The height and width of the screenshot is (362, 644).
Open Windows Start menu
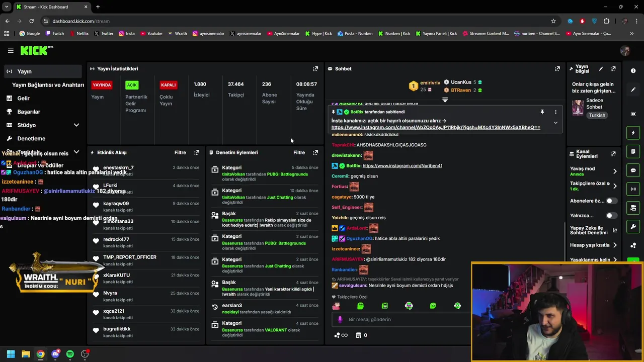tap(11, 354)
